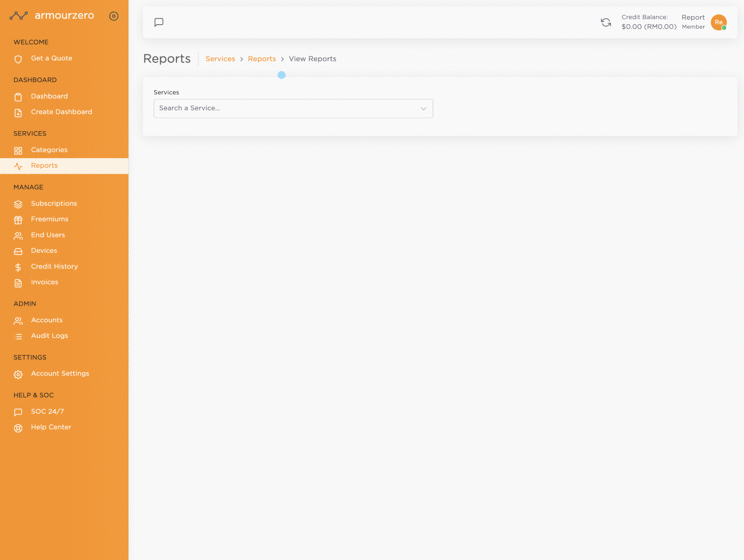Click the document icon beside Invoices
The width and height of the screenshot is (744, 560).
18,283
